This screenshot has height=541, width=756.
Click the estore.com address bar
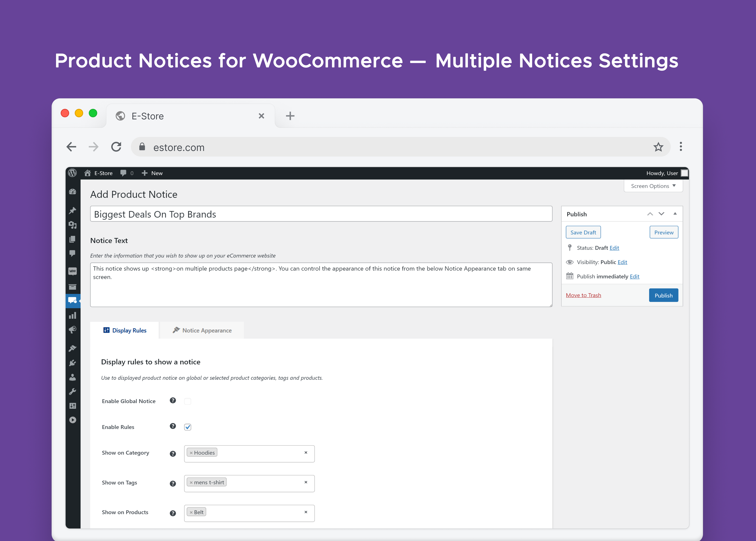(x=401, y=147)
